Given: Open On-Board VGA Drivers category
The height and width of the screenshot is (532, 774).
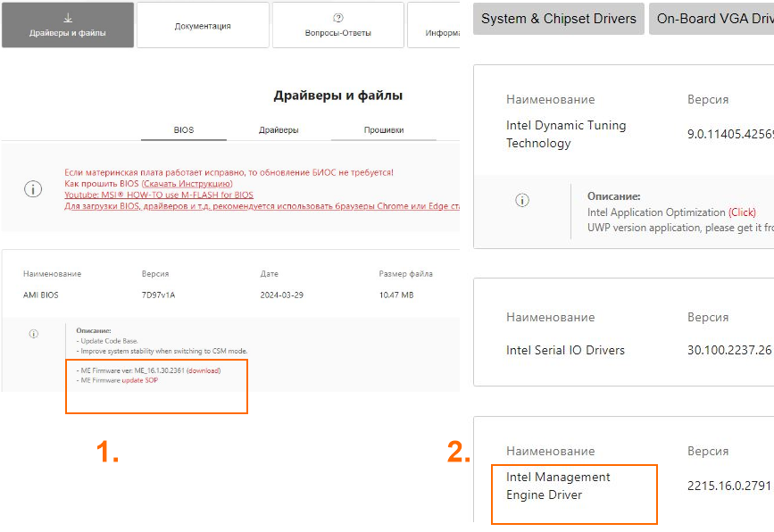Looking at the screenshot, I should point(712,19).
